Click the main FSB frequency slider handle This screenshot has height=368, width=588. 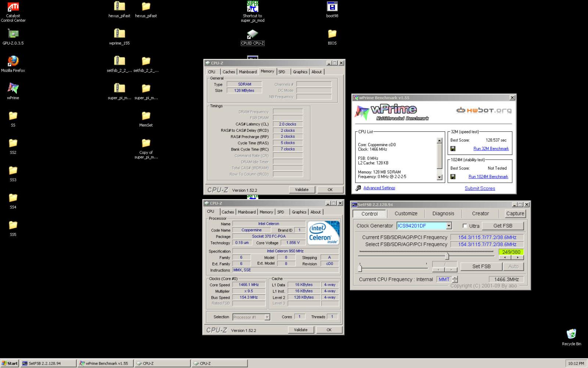[x=447, y=255]
